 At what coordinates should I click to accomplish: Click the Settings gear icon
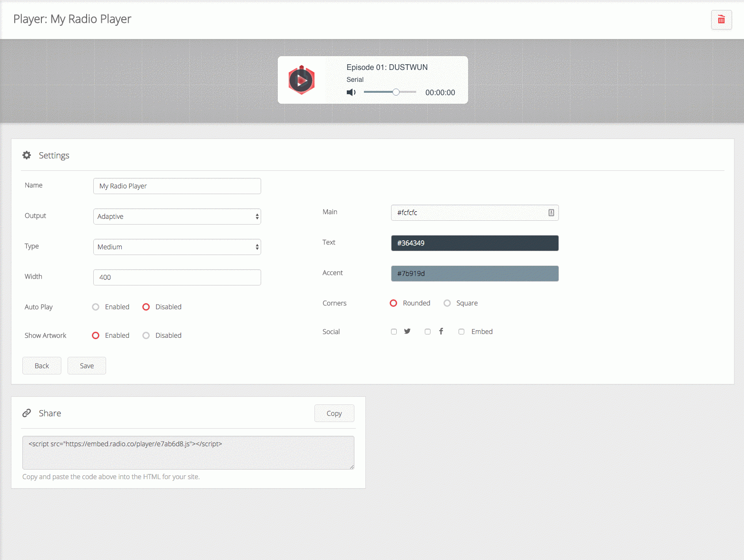27,155
